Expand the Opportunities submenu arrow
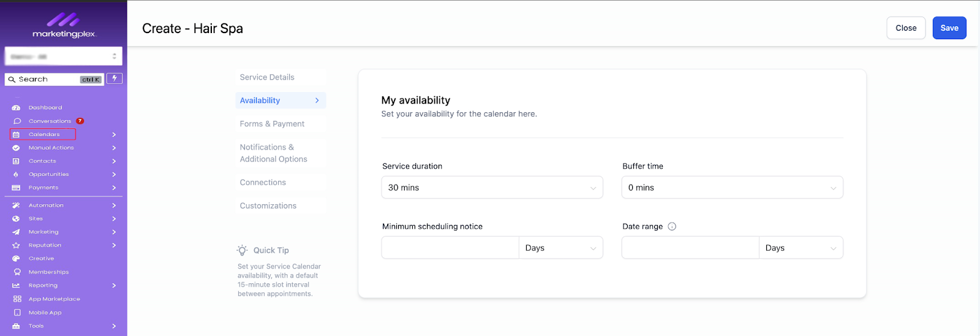The image size is (980, 336). [114, 175]
